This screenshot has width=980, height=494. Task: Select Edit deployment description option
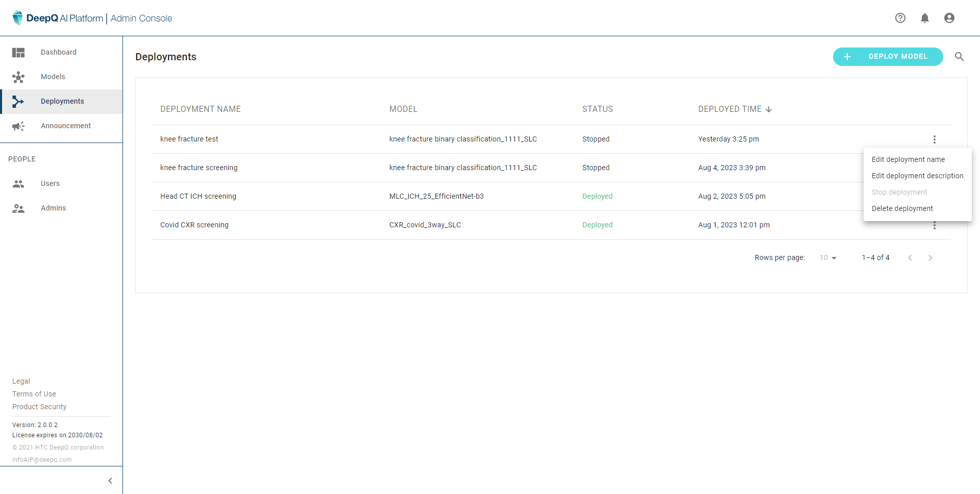point(917,176)
